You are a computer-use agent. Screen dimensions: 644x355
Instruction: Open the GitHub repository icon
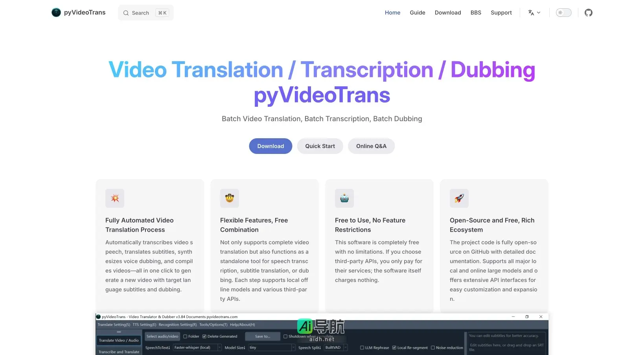pyautogui.click(x=588, y=13)
